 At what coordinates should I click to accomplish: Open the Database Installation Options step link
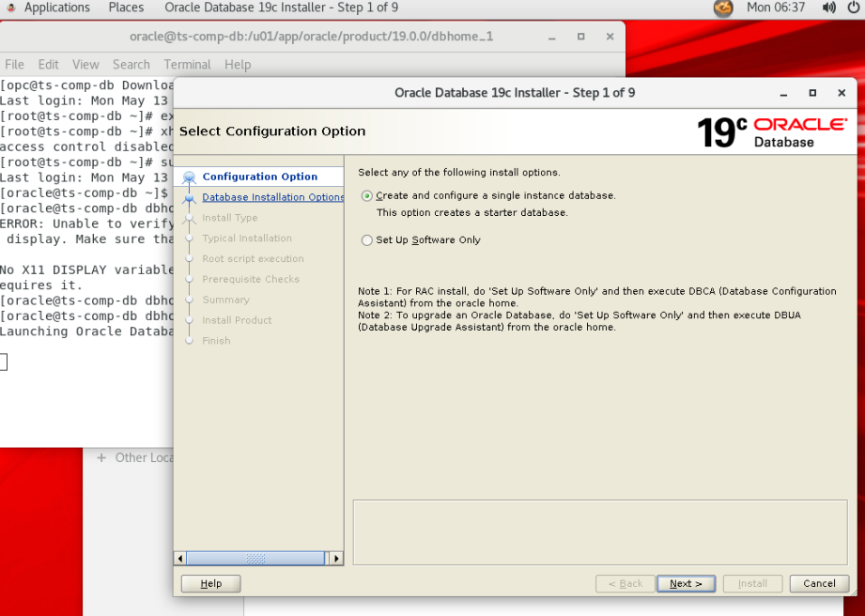272,197
